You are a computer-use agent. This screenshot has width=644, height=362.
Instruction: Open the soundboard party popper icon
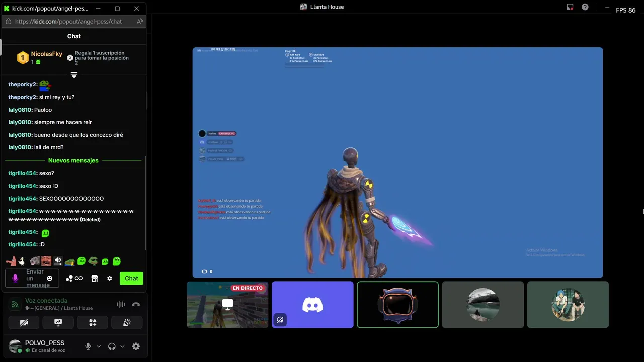coord(127,323)
